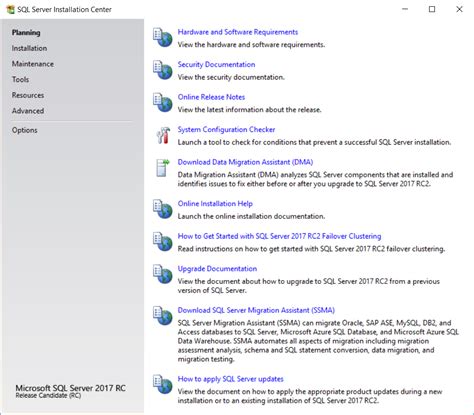
Task: Click the Online Installation Help globe icon
Action: coord(163,209)
